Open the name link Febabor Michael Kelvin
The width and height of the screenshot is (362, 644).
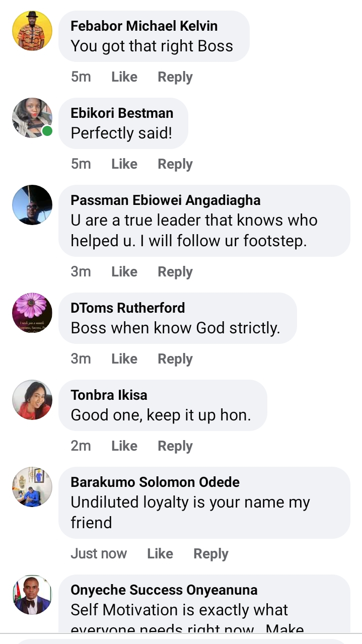(144, 26)
